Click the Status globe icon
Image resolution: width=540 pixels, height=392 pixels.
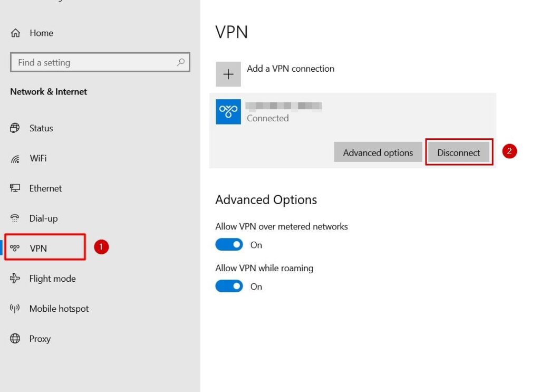click(x=15, y=128)
